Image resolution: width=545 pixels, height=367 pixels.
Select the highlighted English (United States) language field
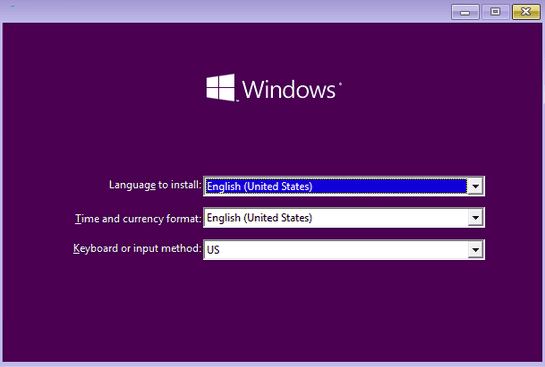click(336, 186)
